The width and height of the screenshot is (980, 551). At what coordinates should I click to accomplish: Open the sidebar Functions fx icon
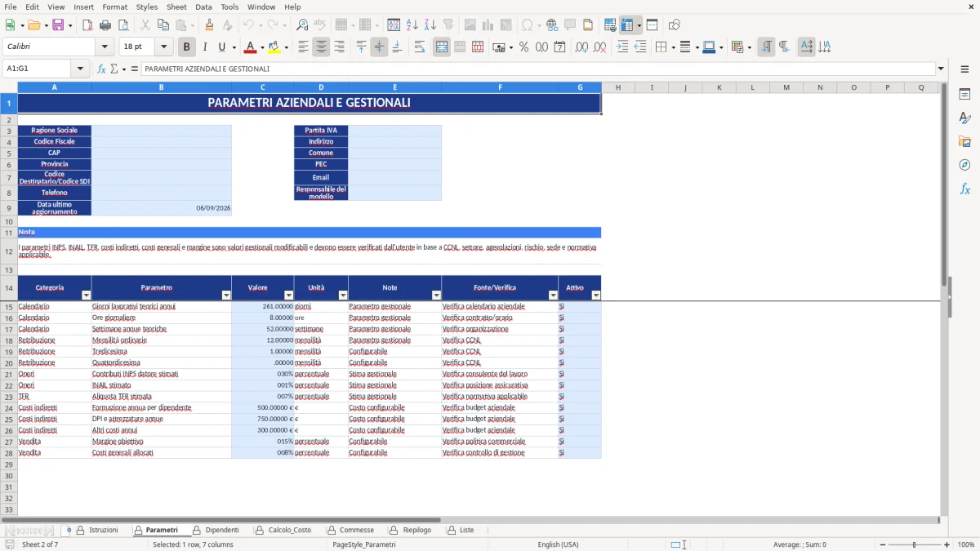[x=964, y=189]
